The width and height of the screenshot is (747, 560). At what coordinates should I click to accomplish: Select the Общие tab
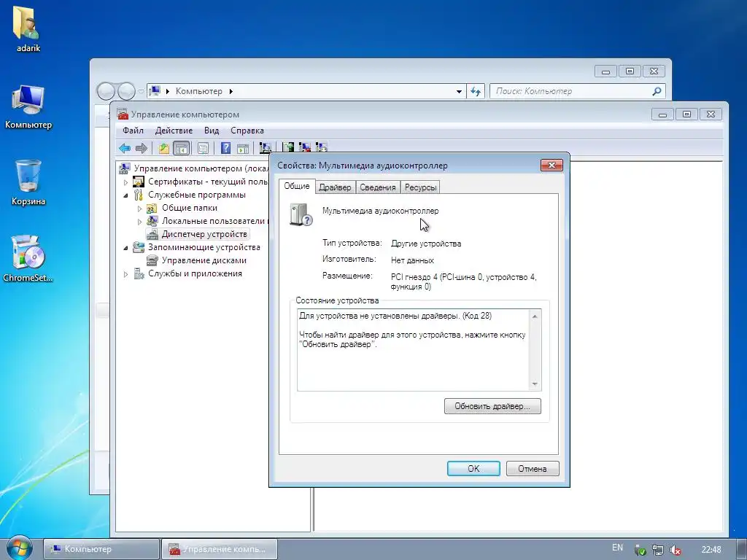click(297, 186)
